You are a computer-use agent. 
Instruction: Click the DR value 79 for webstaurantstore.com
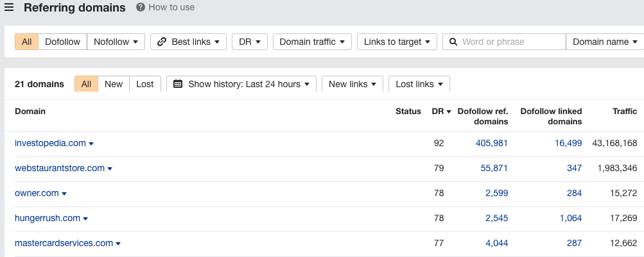tap(439, 168)
